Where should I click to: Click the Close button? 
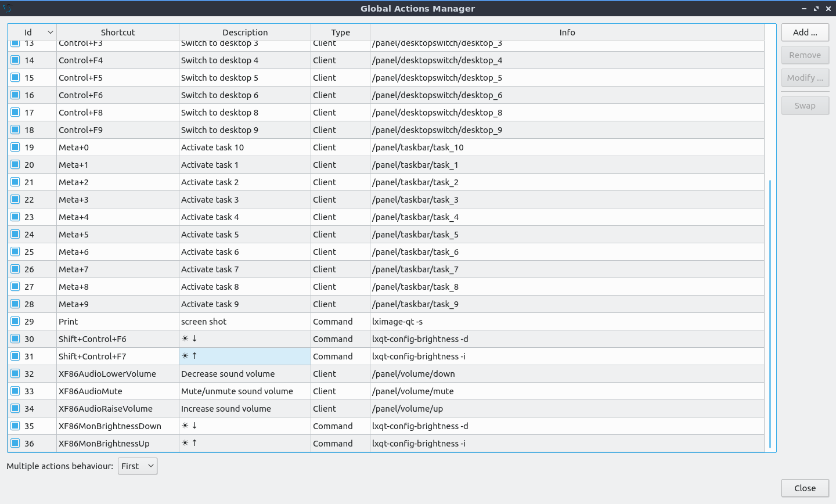click(805, 488)
